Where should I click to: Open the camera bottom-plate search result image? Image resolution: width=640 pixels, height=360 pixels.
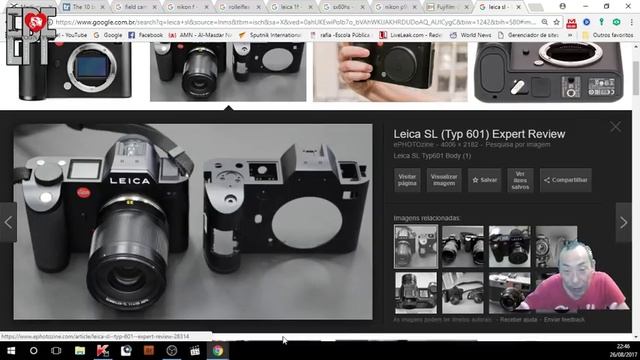[x=549, y=72]
